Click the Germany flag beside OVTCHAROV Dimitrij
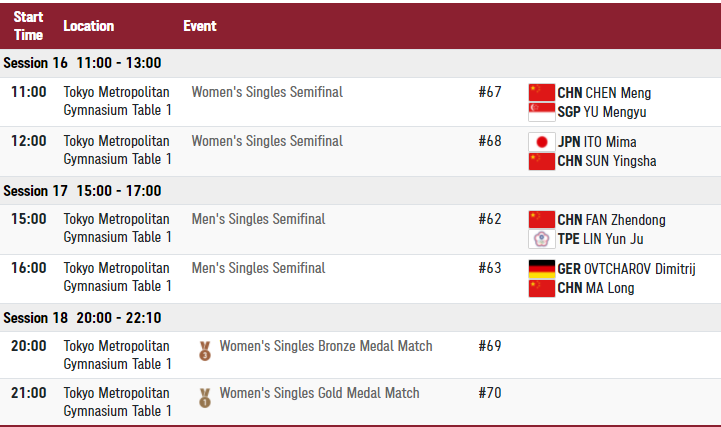The height and width of the screenshot is (427, 721). pos(542,269)
